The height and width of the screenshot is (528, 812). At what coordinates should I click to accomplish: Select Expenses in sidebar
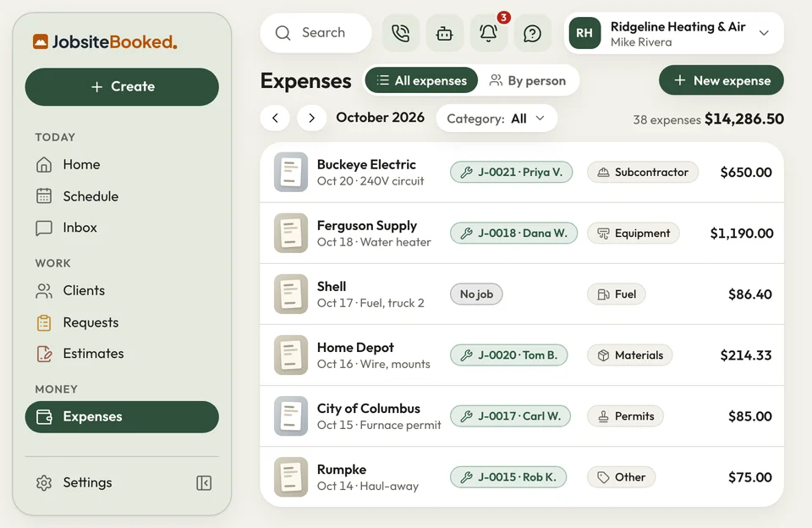coord(122,416)
